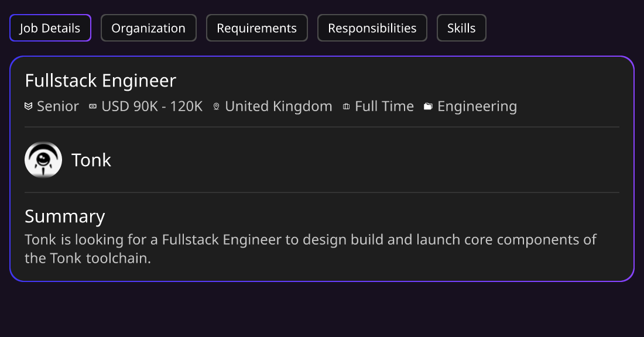Screen dimensions: 644x337
Task: Click the USD 90K - 120K salary text
Action: (x=152, y=106)
